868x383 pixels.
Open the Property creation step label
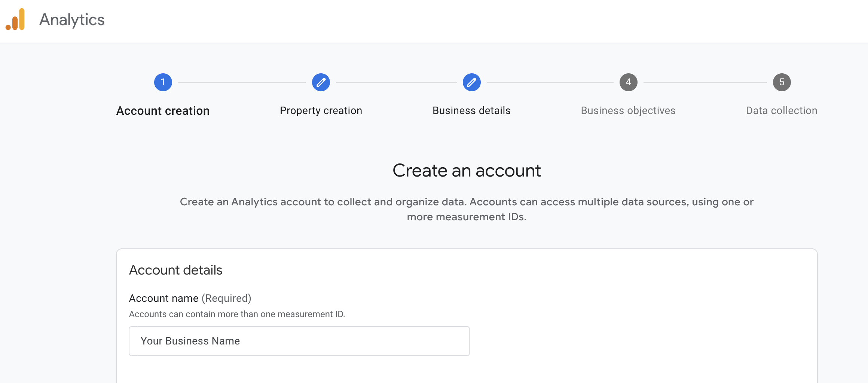coord(321,111)
